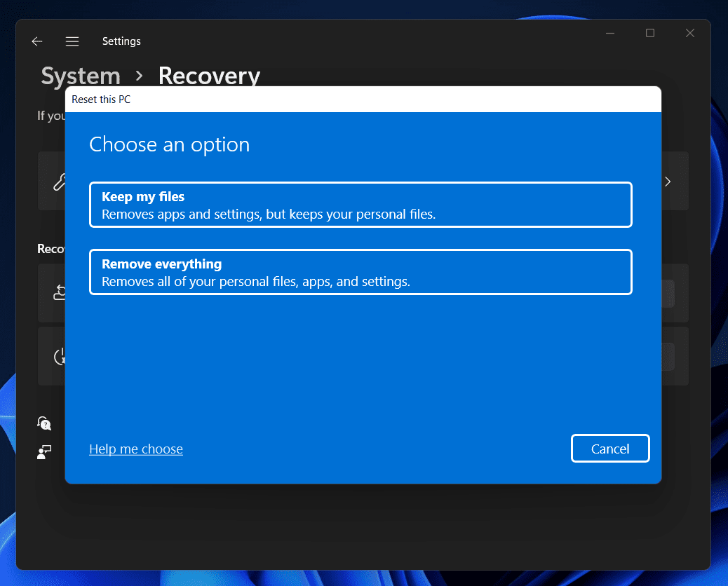
Task: Select the Advanced startup power icon
Action: click(60, 356)
